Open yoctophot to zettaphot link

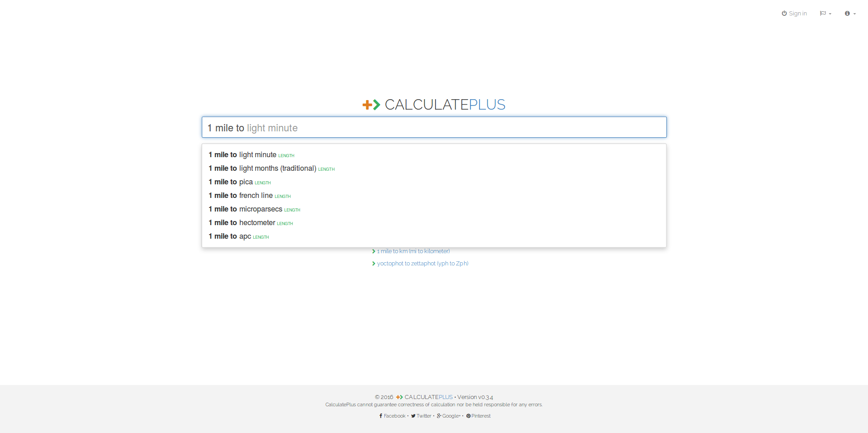point(422,264)
